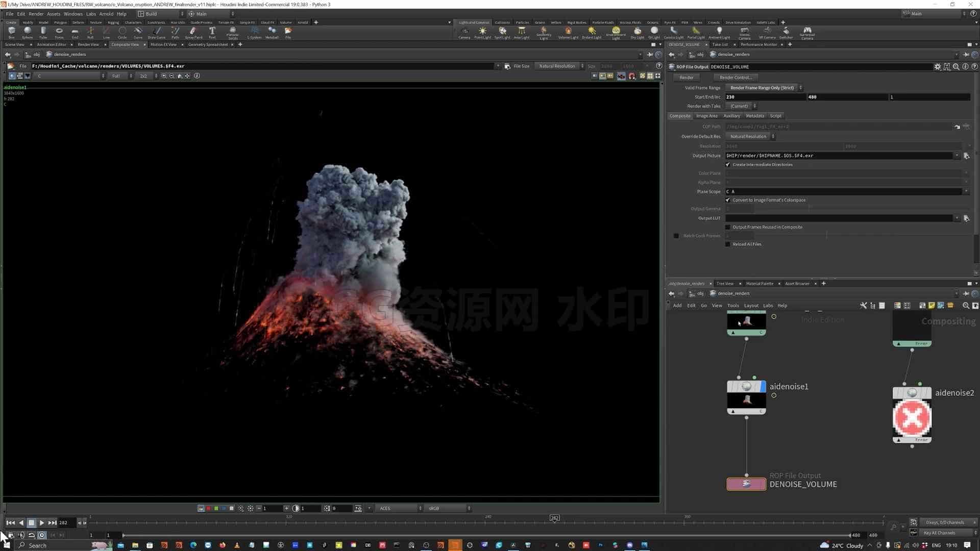Click the aidenoise1 node icon
The height and width of the screenshot is (551, 980).
point(746,386)
